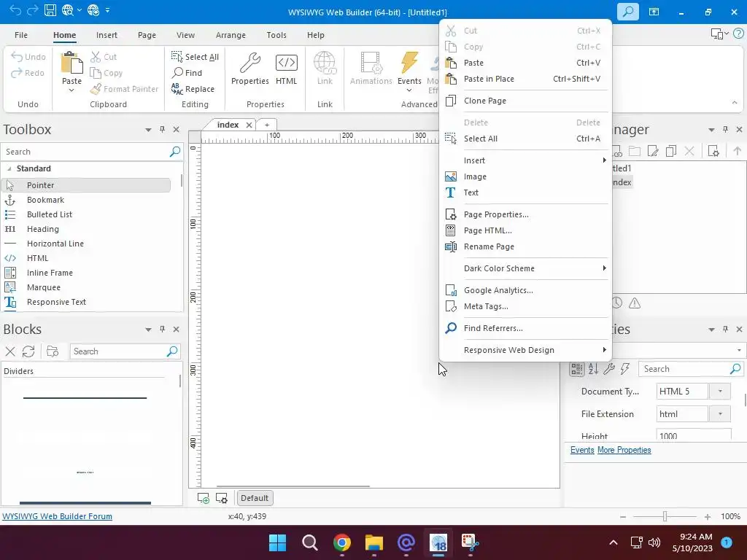
Task: Click the Default breakpoint button
Action: click(255, 498)
